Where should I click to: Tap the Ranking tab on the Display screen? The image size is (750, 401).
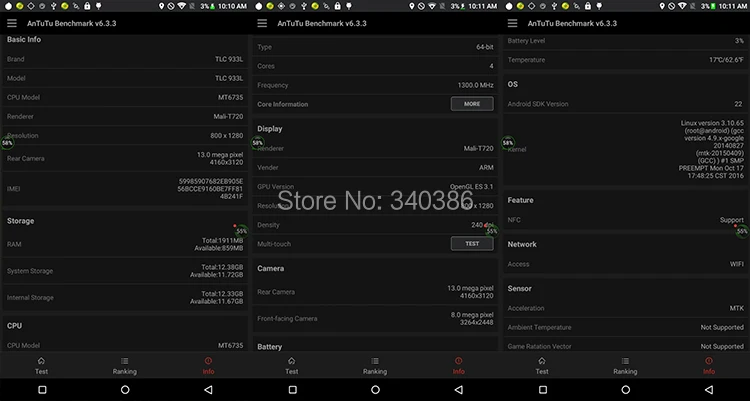click(x=375, y=366)
